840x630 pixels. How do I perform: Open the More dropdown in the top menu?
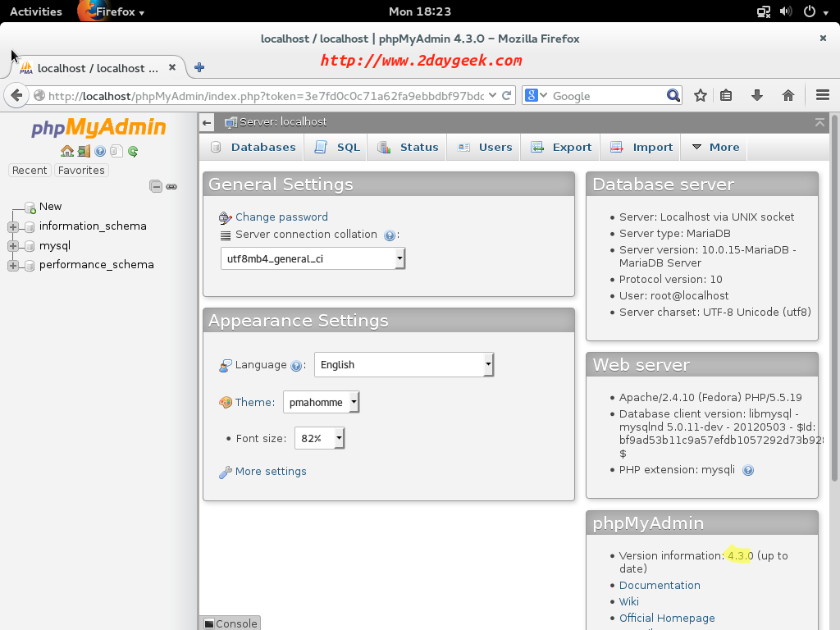[x=714, y=148]
